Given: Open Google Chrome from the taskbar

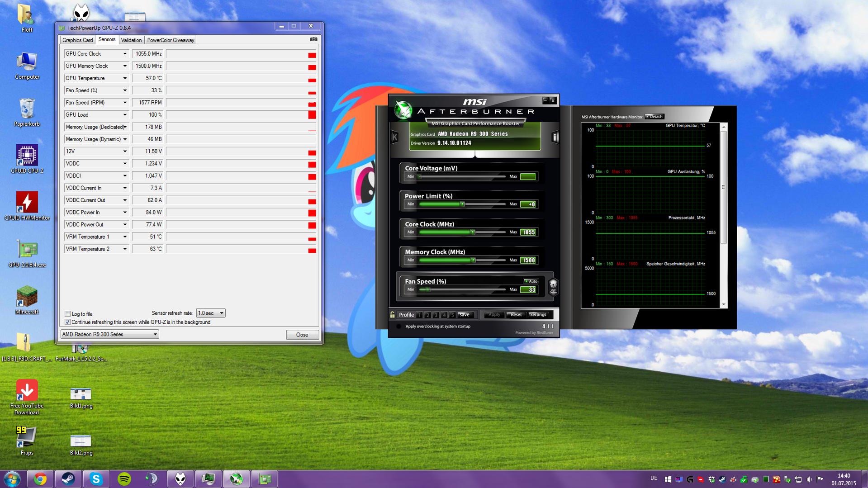Looking at the screenshot, I should [40, 479].
